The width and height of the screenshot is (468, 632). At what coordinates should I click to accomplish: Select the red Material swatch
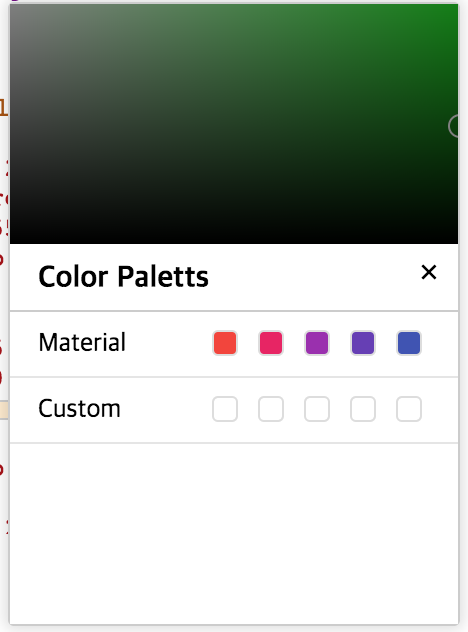tap(225, 343)
